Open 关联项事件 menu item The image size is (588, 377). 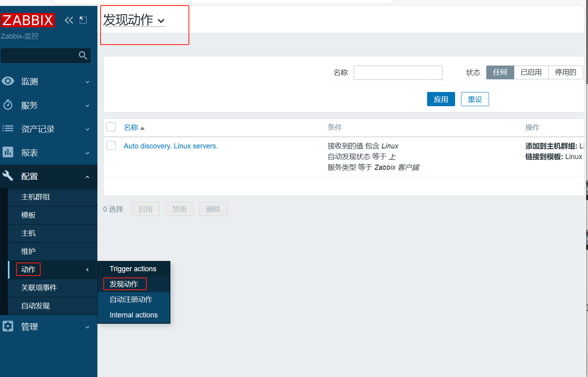52,288
